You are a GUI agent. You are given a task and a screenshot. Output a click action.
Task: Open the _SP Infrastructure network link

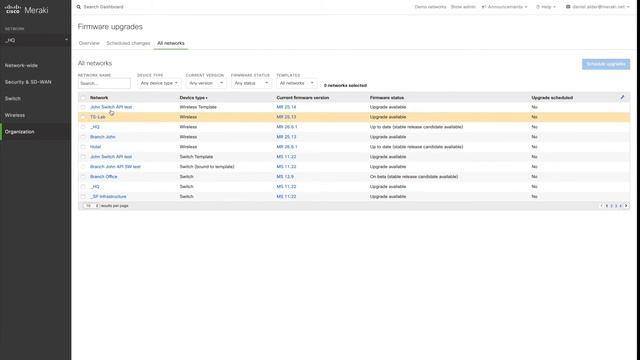point(108,197)
